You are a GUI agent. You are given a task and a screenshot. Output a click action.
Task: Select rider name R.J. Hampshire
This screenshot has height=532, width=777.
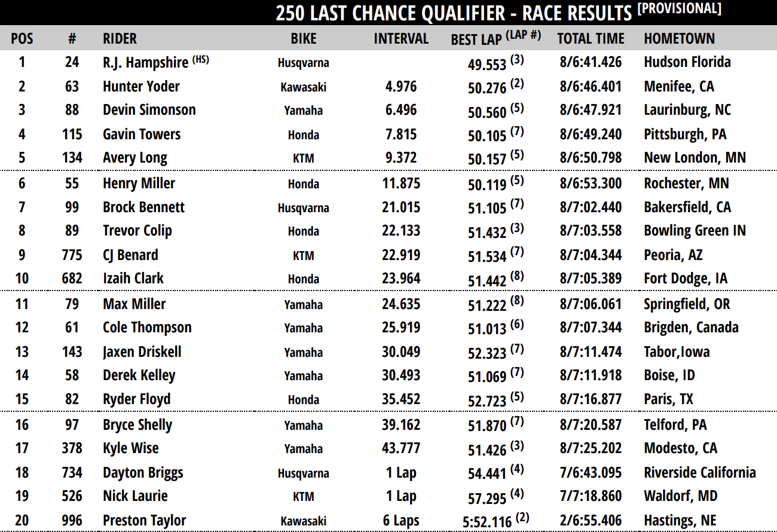pyautogui.click(x=146, y=62)
